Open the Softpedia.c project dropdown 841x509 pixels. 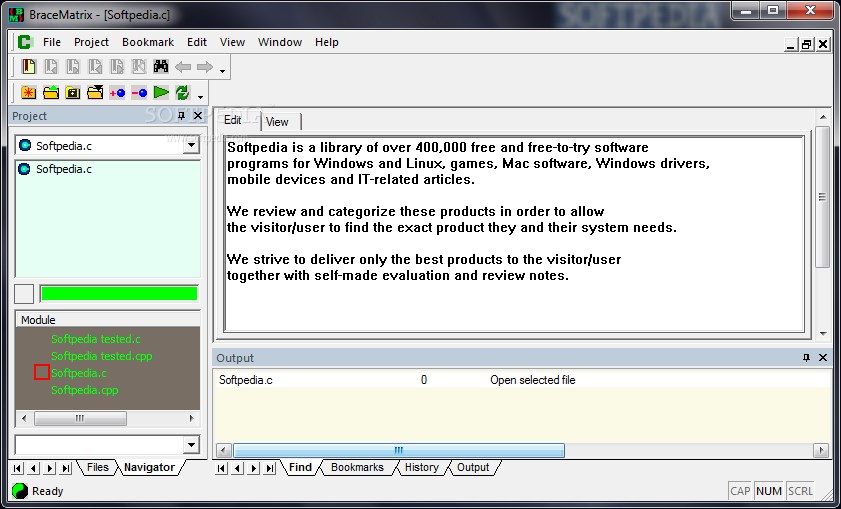coord(191,145)
